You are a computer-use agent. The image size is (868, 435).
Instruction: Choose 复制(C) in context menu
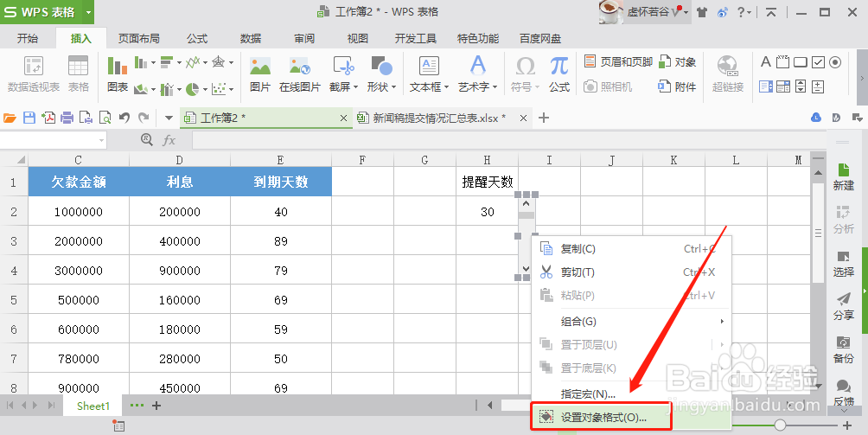[x=632, y=249]
